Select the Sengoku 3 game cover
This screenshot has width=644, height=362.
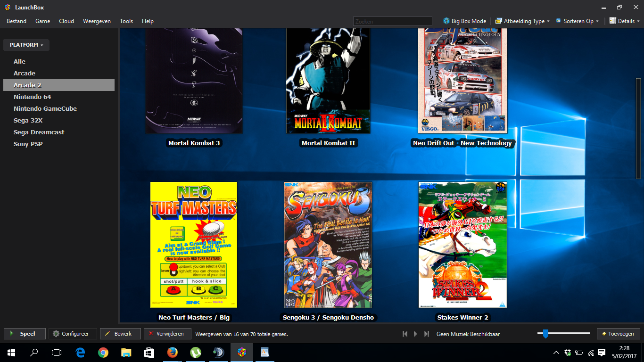[328, 245]
